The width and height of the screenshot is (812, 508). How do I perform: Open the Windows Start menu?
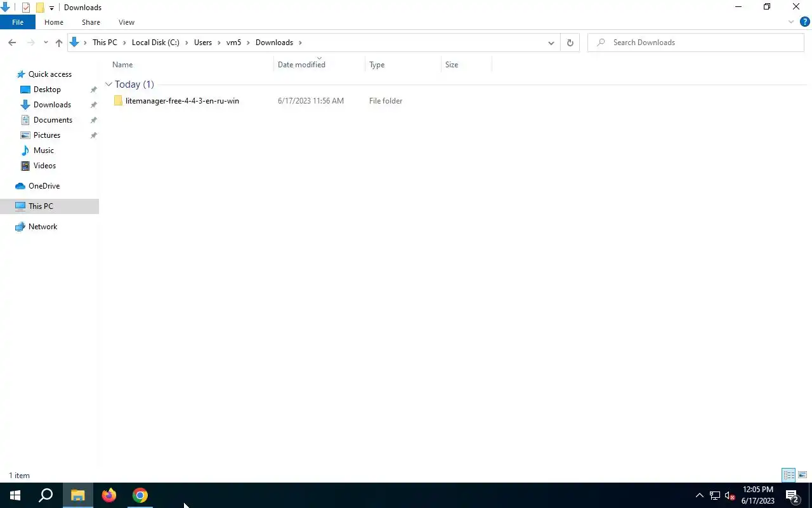[x=15, y=495]
